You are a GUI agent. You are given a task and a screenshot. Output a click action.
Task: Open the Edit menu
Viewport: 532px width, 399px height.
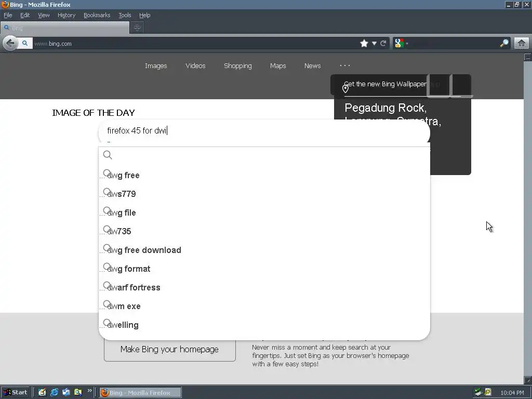coord(25,15)
